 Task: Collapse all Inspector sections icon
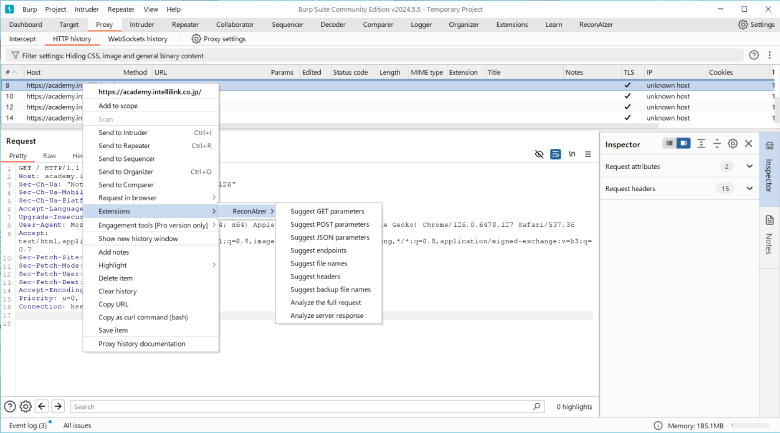[717, 144]
